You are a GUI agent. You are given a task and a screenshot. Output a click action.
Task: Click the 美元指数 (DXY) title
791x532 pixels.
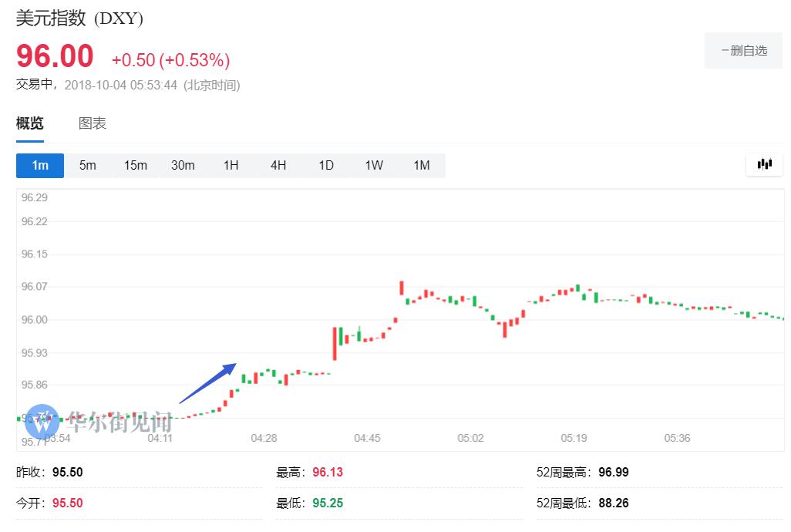(80, 19)
